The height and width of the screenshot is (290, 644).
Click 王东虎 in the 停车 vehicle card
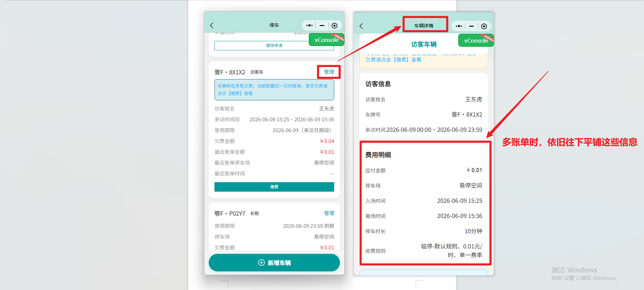327,109
